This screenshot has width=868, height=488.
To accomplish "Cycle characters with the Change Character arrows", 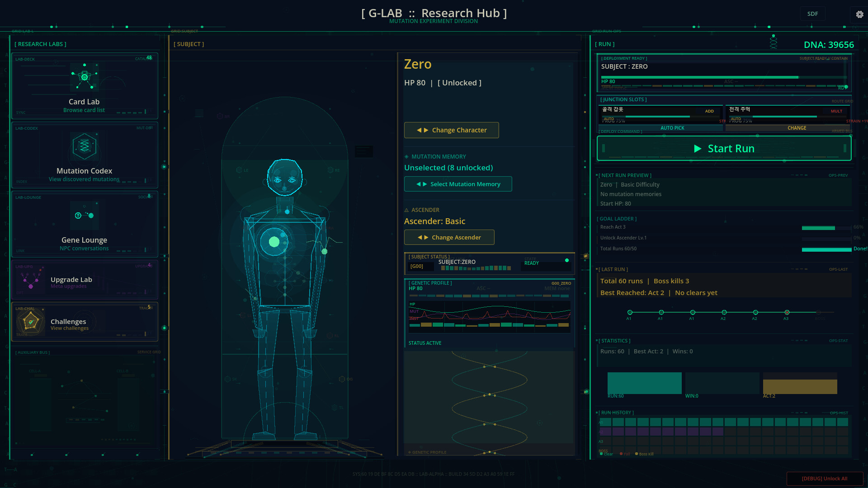I will coord(451,130).
